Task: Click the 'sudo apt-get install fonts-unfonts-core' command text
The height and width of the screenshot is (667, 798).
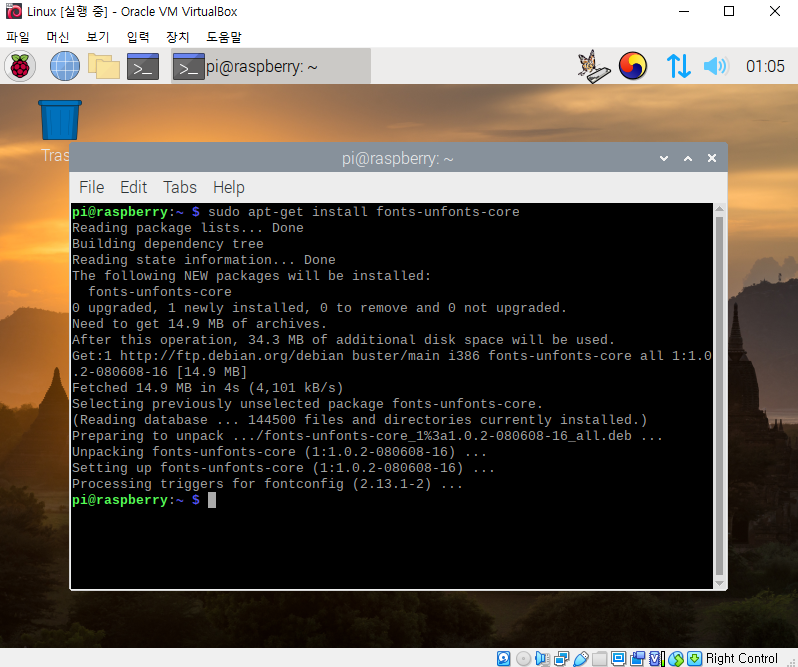Action: (x=364, y=212)
